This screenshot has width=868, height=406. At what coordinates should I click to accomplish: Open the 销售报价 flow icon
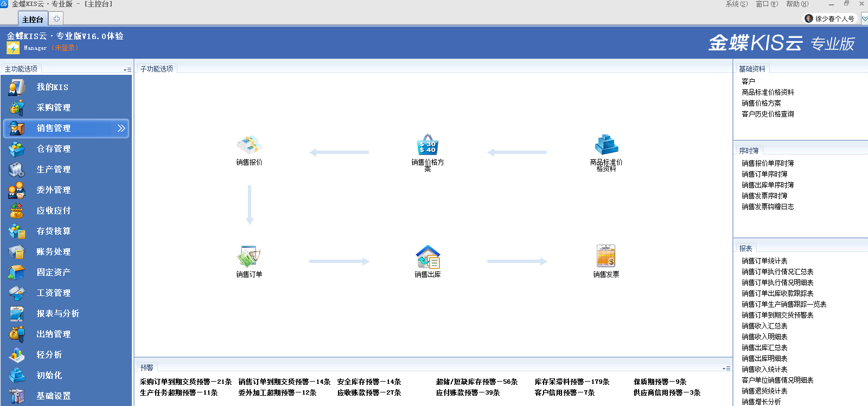pyautogui.click(x=250, y=144)
